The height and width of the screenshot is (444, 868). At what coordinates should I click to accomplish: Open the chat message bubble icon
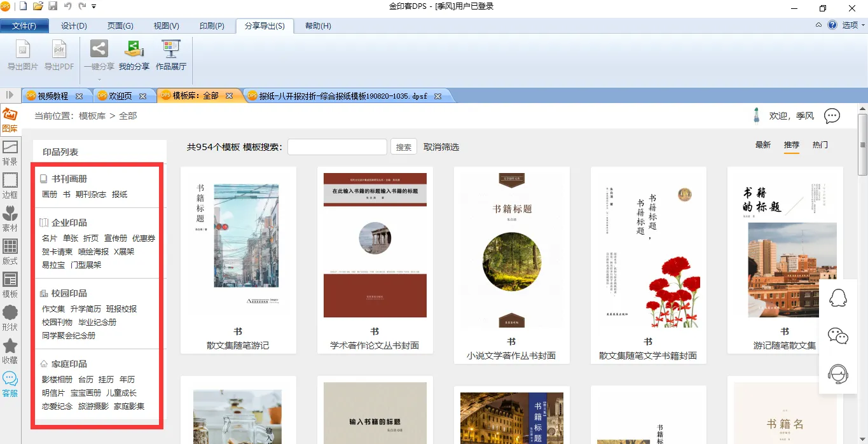[x=832, y=116]
